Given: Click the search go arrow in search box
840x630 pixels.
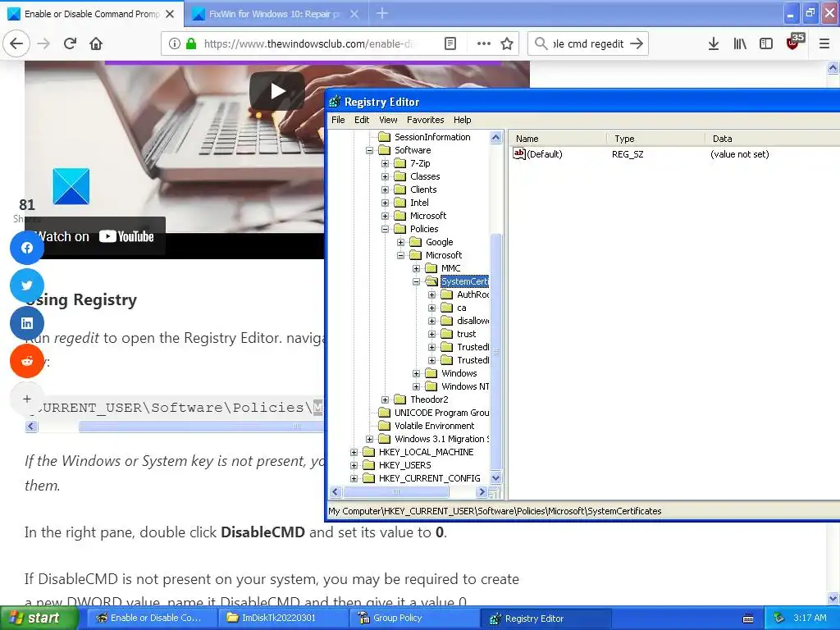Looking at the screenshot, I should tap(637, 43).
